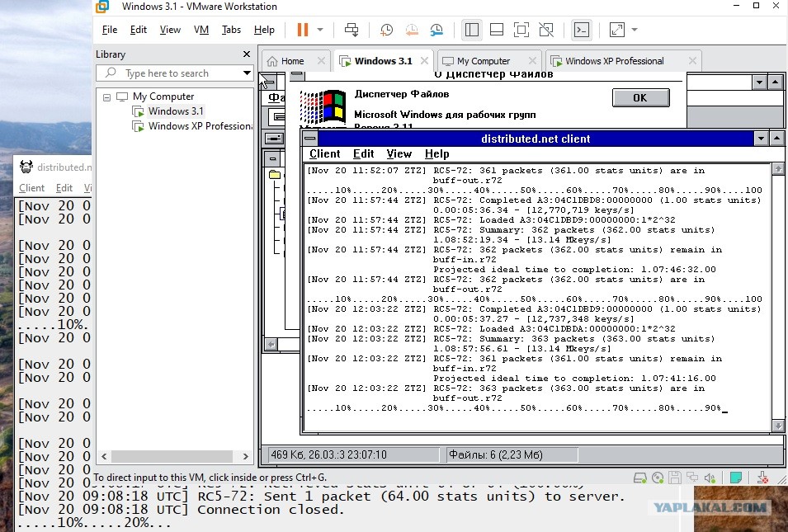Open distributed.net client control menu box
This screenshot has width=788, height=532.
pos(310,138)
